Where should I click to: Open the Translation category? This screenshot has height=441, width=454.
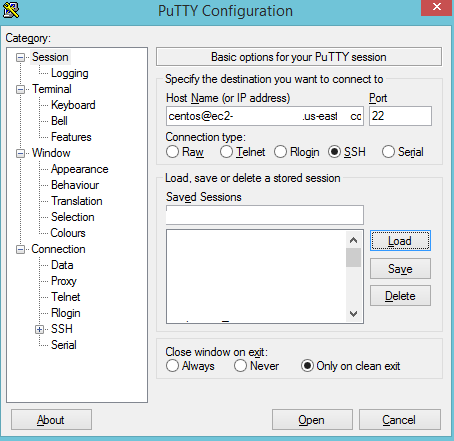(x=77, y=201)
